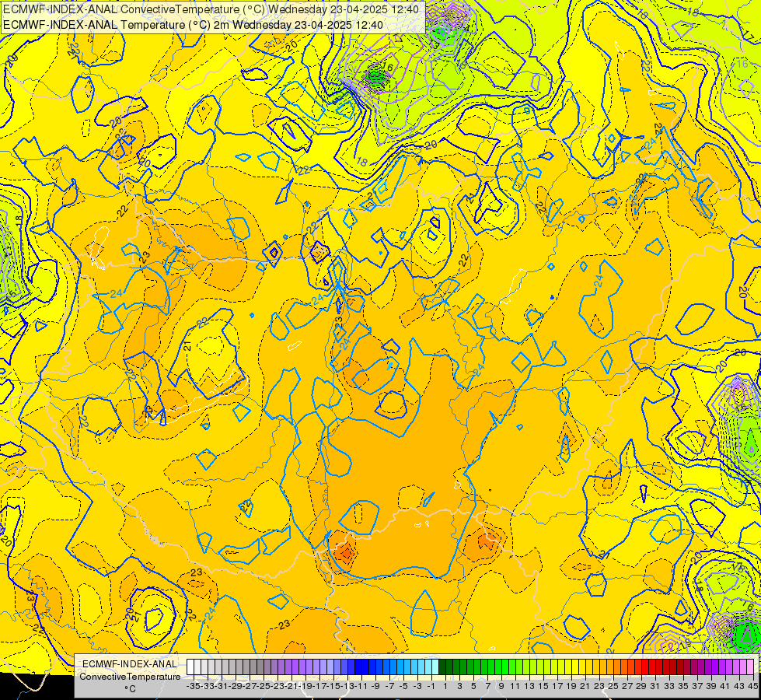Screen dimensions: 761x700
Task: Click the °C unit label in legend
Action: [x=130, y=689]
